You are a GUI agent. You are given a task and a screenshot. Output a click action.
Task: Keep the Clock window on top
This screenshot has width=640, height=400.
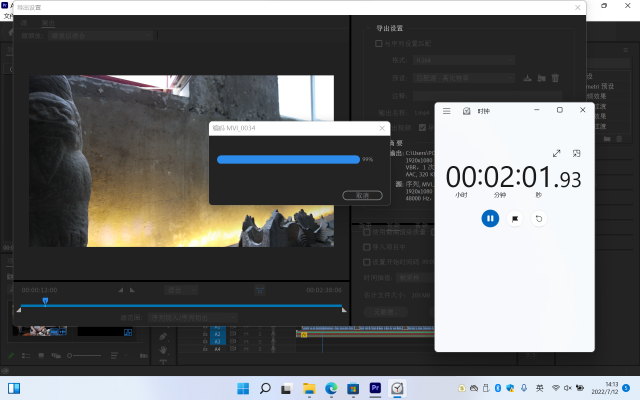576,153
